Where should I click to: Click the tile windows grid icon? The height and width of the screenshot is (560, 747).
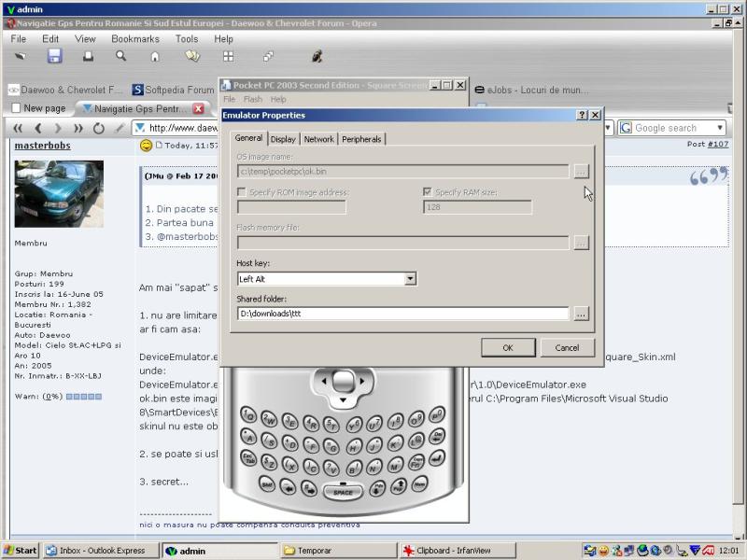tap(228, 56)
